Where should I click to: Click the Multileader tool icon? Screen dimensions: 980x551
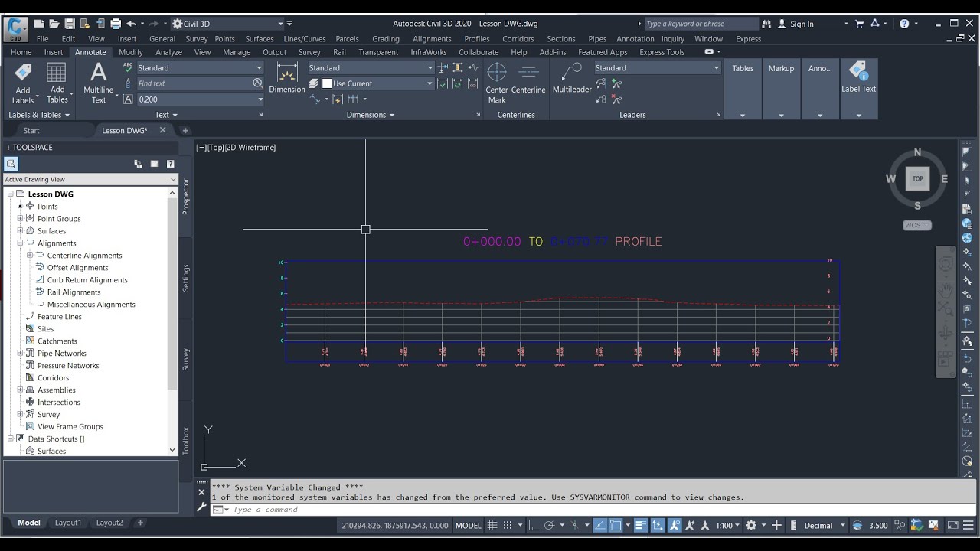point(572,73)
